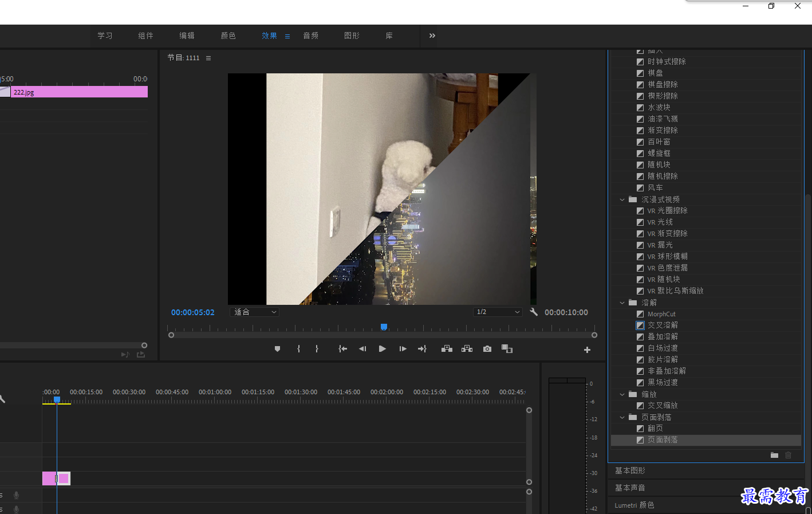
Task: Collapse the 沉浸式视频 folder
Action: 622,199
